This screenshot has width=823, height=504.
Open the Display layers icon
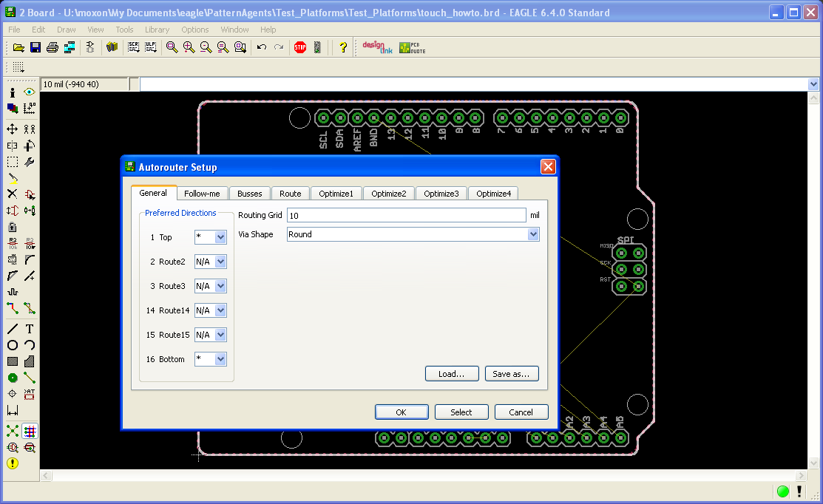click(x=13, y=109)
